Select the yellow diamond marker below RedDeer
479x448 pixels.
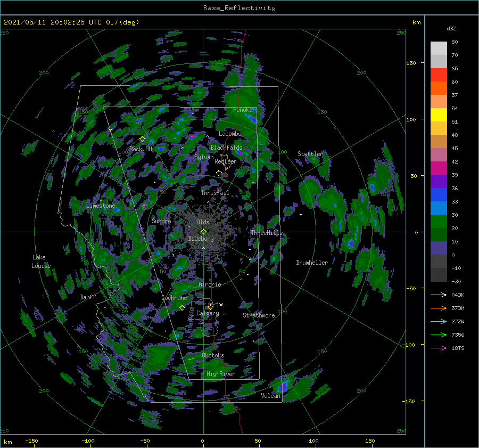coord(219,173)
